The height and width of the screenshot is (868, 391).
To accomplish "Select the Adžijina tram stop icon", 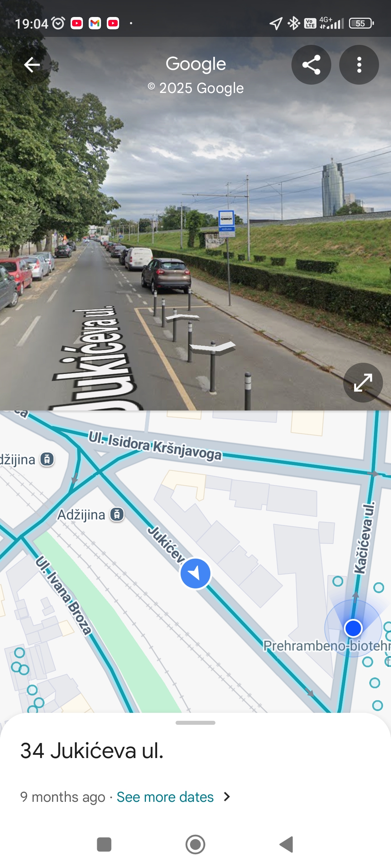I will (117, 514).
